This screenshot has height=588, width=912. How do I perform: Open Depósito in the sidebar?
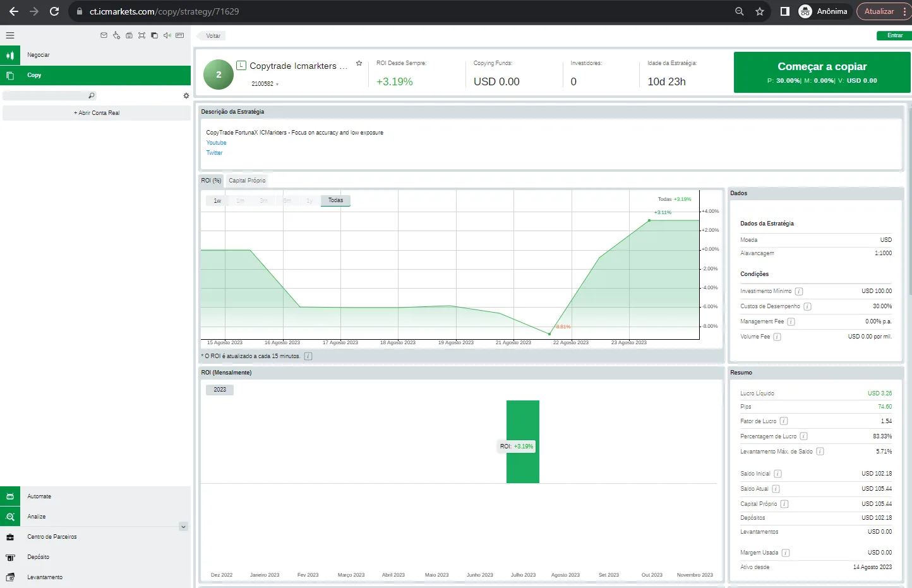coord(95,557)
